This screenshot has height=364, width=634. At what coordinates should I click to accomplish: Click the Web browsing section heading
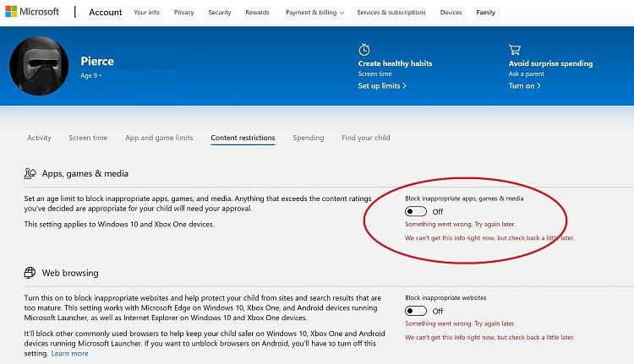[x=70, y=273]
